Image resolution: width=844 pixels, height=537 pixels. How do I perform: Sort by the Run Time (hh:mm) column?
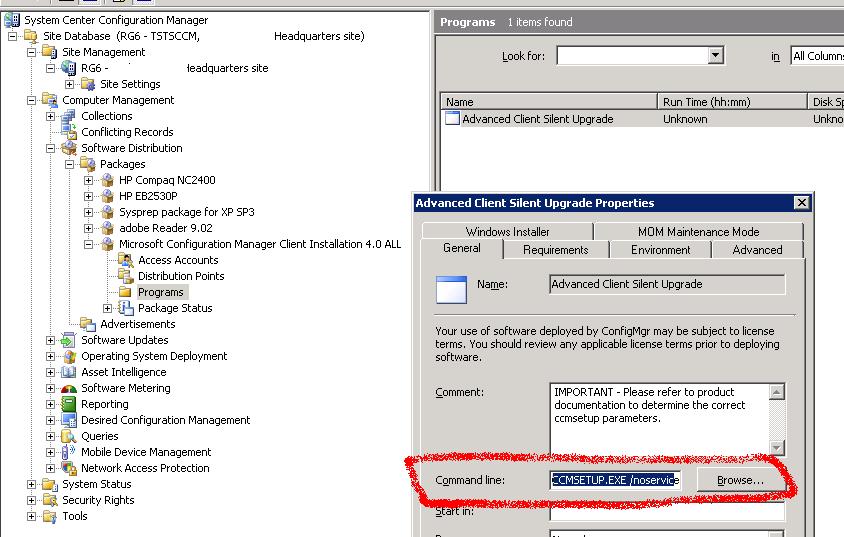click(732, 102)
